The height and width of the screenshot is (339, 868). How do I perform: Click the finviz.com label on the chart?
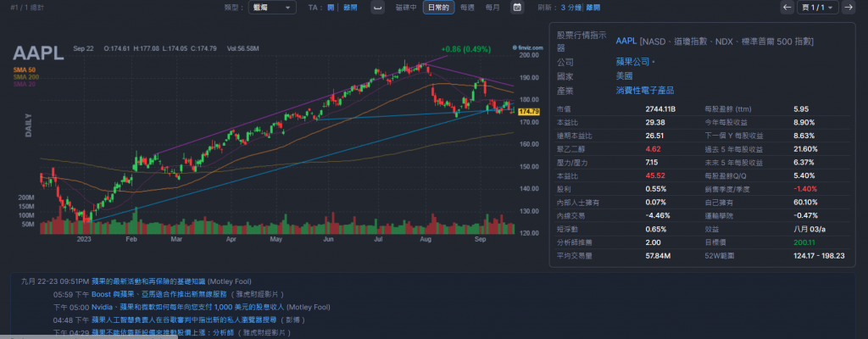(x=527, y=47)
